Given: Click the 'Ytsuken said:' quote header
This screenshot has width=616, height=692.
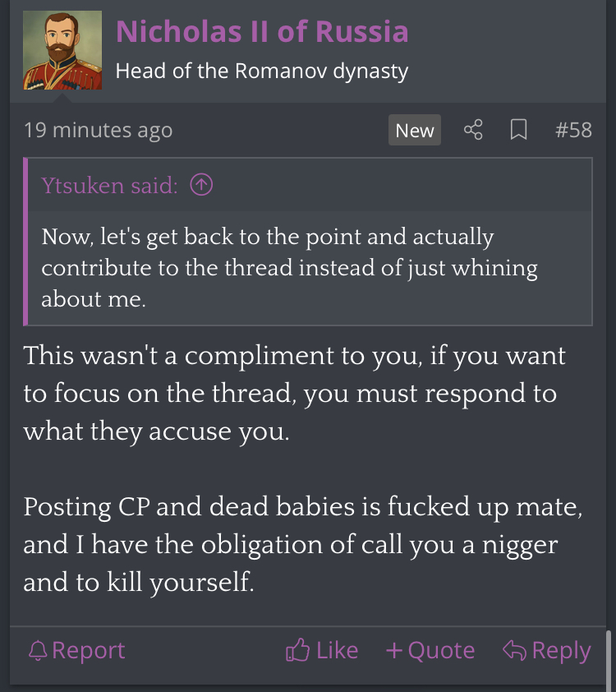Looking at the screenshot, I should pyautogui.click(x=110, y=186).
